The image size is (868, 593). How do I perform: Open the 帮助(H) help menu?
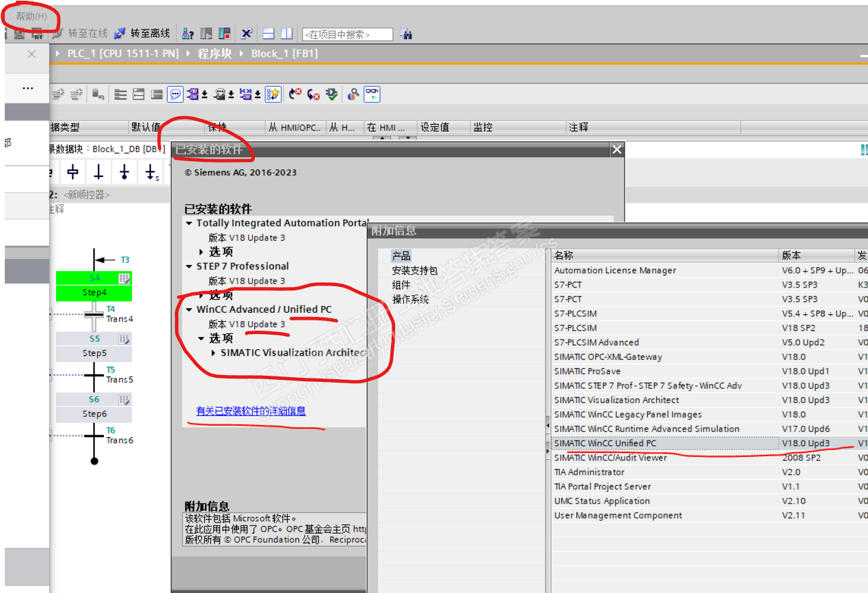[31, 16]
